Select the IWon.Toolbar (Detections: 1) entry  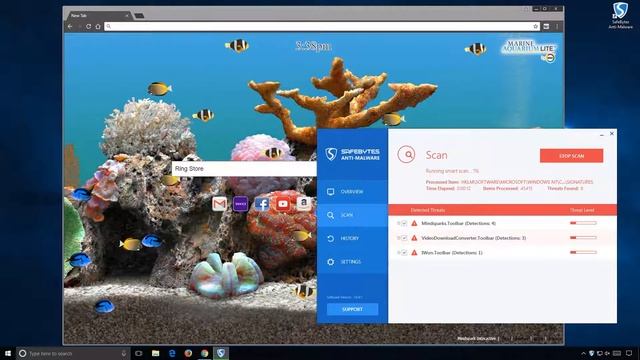[452, 253]
